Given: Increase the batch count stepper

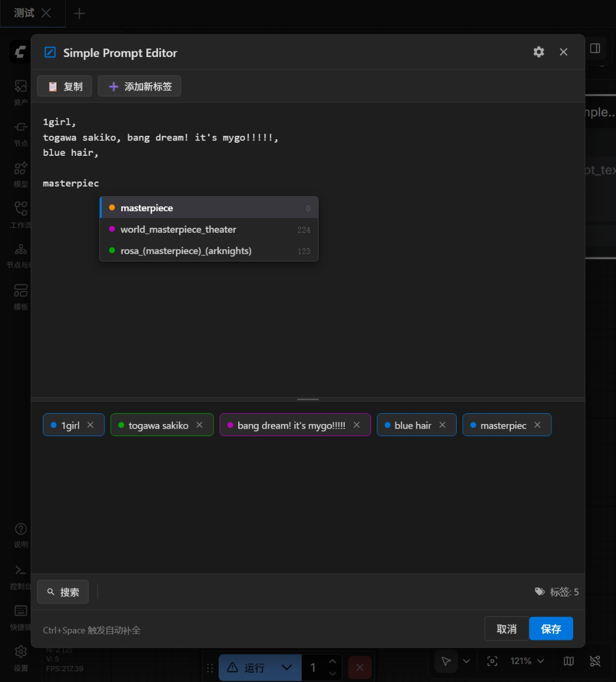Looking at the screenshot, I should click(x=332, y=661).
